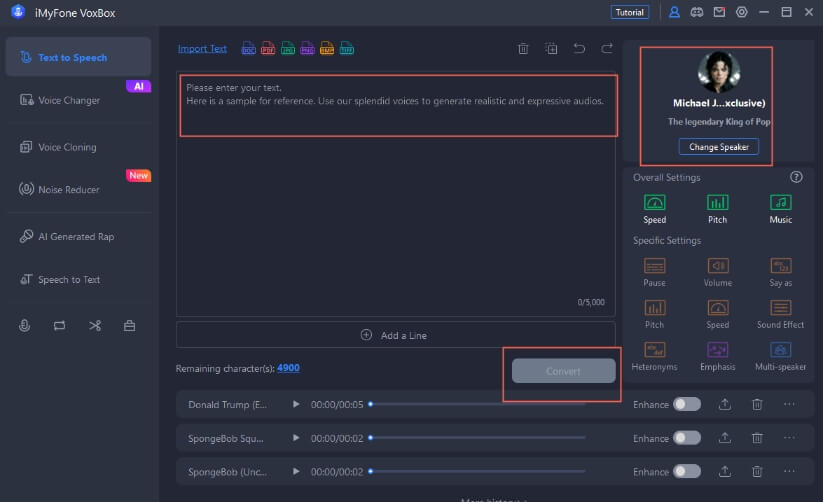The height and width of the screenshot is (502, 823).
Task: Click the add line icon above text box
Action: coord(551,49)
